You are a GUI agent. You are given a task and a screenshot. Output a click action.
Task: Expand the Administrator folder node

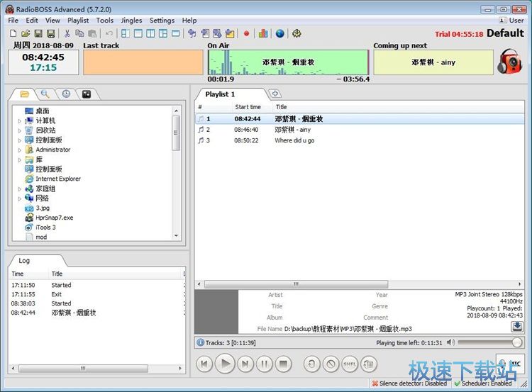20,150
